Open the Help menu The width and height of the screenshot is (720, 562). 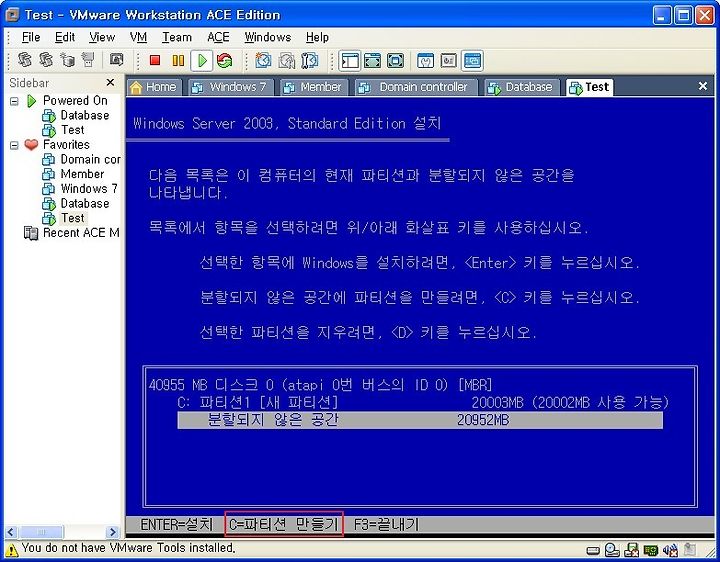317,37
